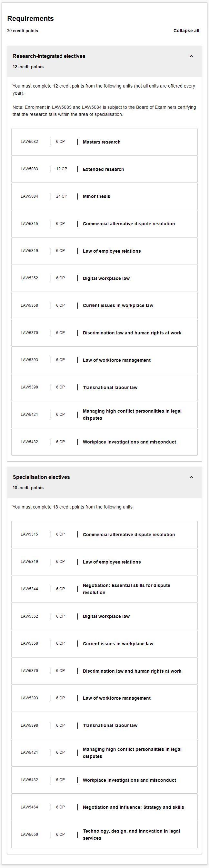Open Negotiation and influence: Strategy and skills

104,807
